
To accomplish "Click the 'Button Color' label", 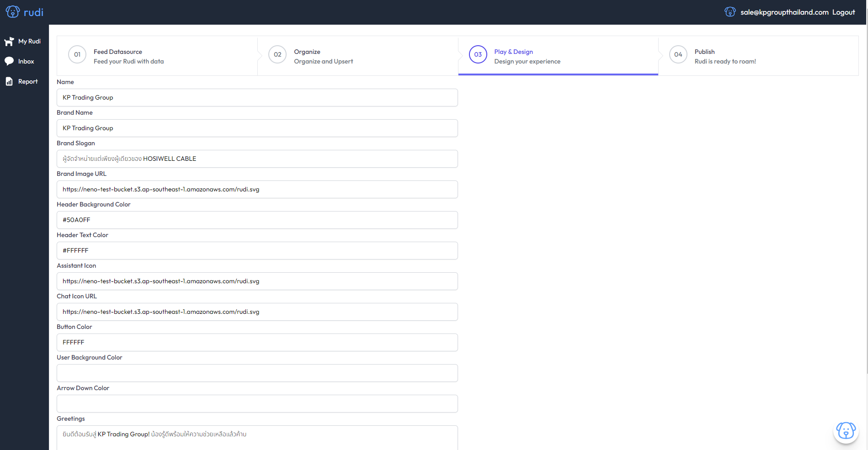I will [75, 327].
